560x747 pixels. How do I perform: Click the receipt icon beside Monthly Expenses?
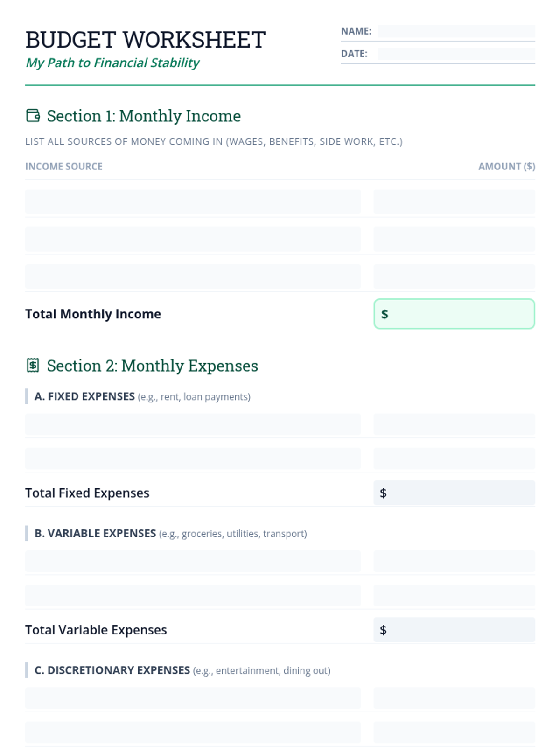(33, 365)
